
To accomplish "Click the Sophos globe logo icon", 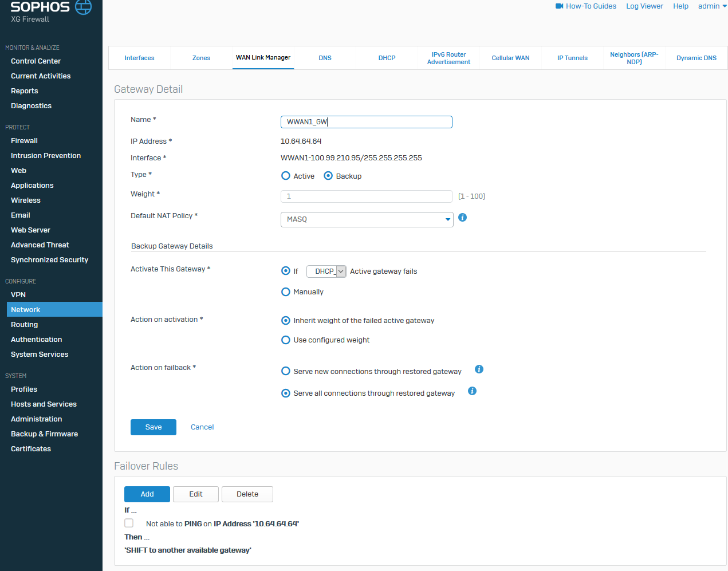I will pyautogui.click(x=84, y=7).
